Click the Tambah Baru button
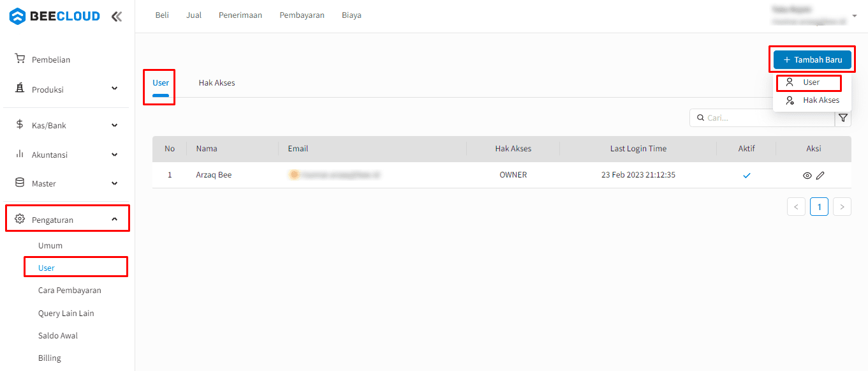Screen dimensions: 868x371 [x=813, y=59]
